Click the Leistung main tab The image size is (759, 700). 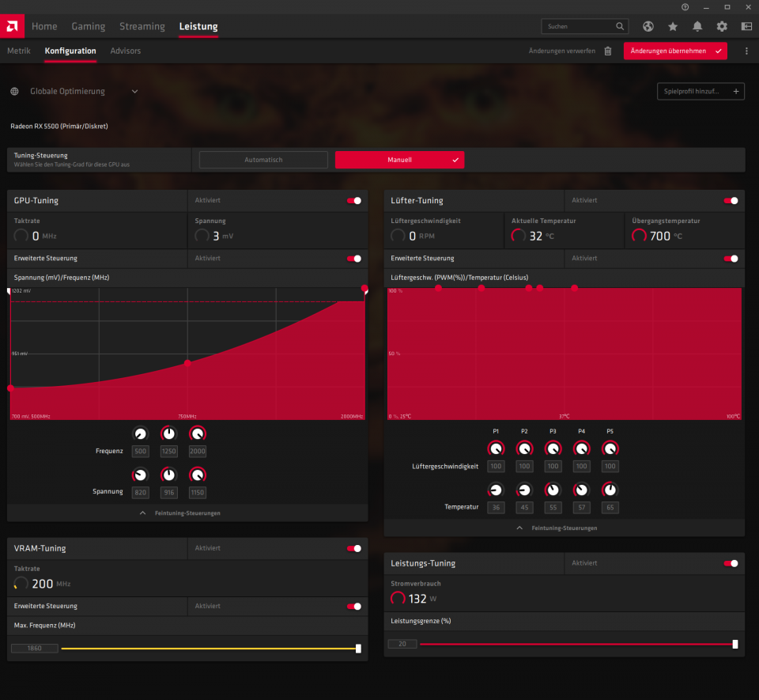pos(198,27)
